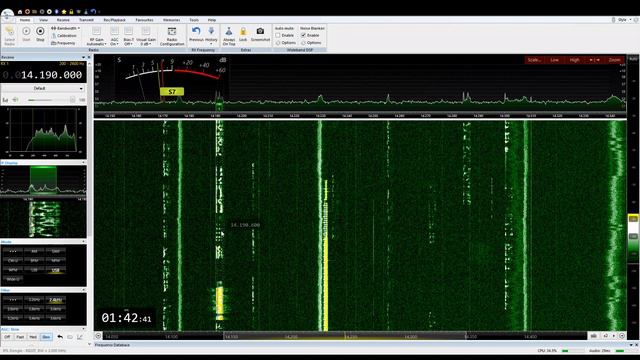Click the red circle icon in quick access toolbar
Image resolution: width=640 pixels, height=360 pixels.
[x=27, y=12]
